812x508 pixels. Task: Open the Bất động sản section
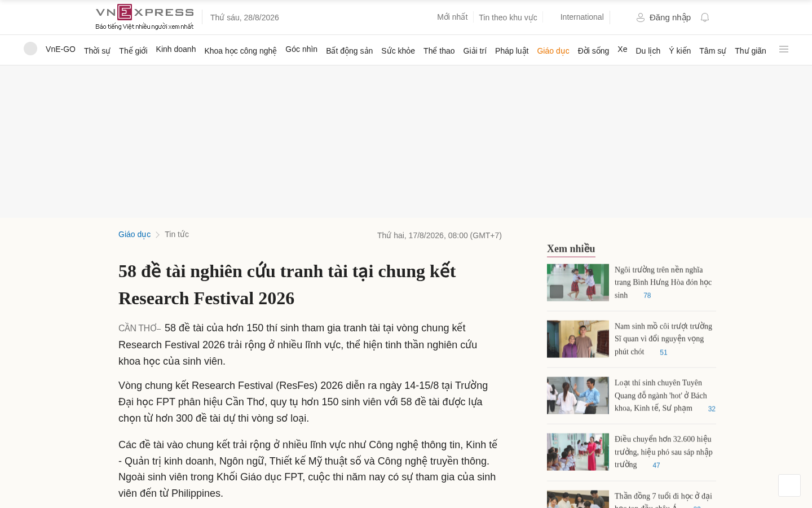tap(349, 51)
